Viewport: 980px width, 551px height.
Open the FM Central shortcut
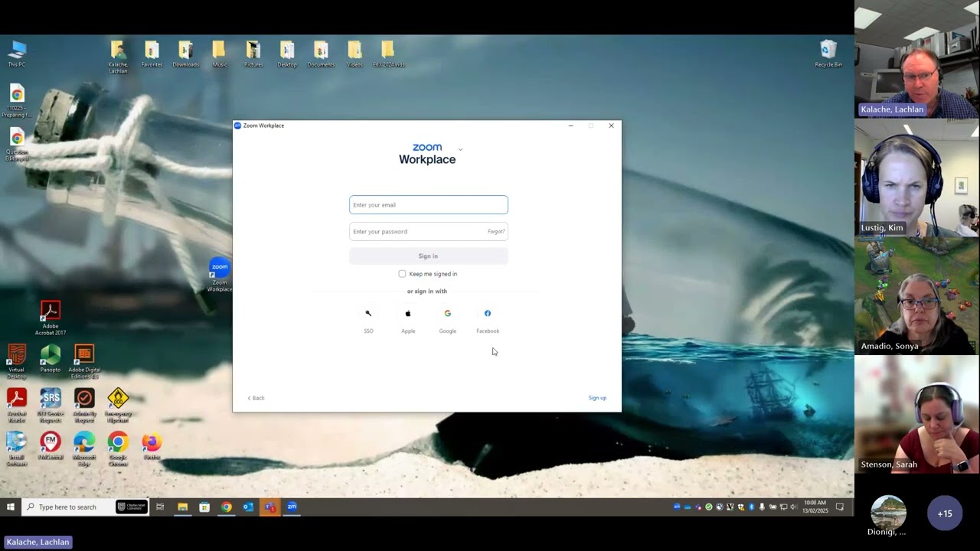click(x=51, y=446)
